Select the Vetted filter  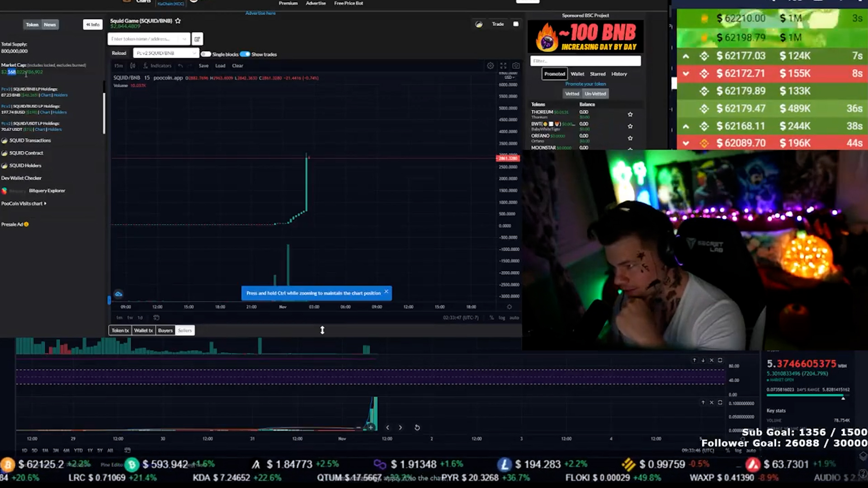572,94
